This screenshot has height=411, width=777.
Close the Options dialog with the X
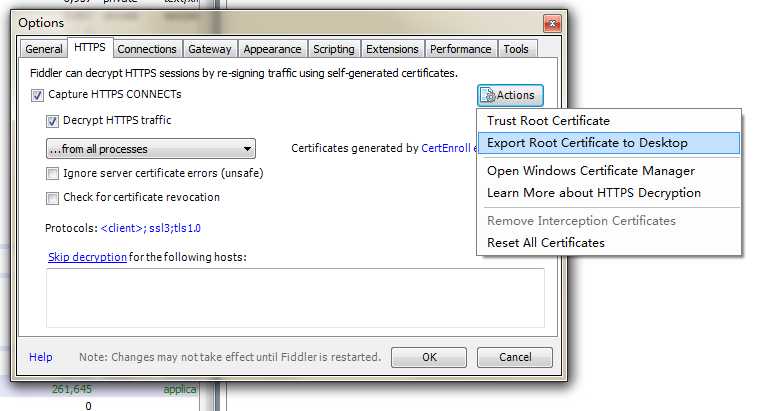tap(552, 23)
